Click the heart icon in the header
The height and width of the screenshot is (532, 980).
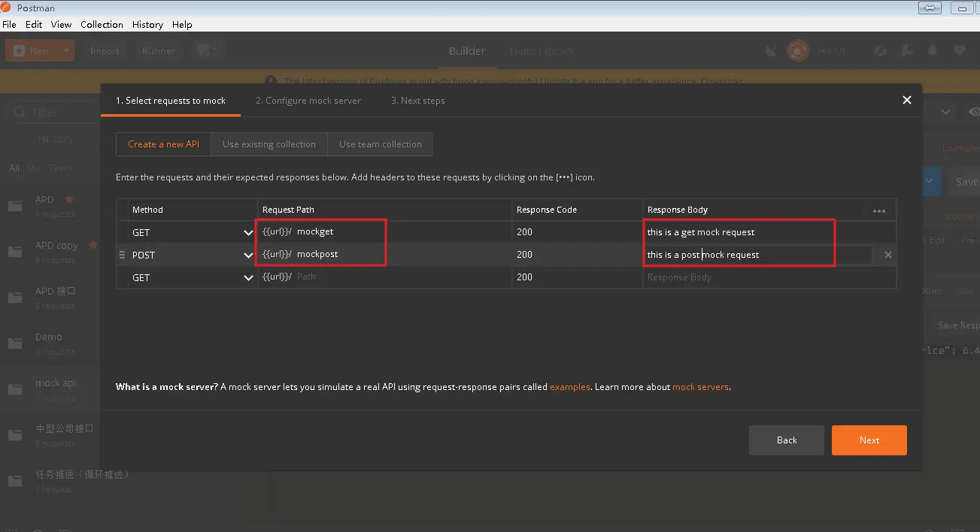pyautogui.click(x=959, y=51)
